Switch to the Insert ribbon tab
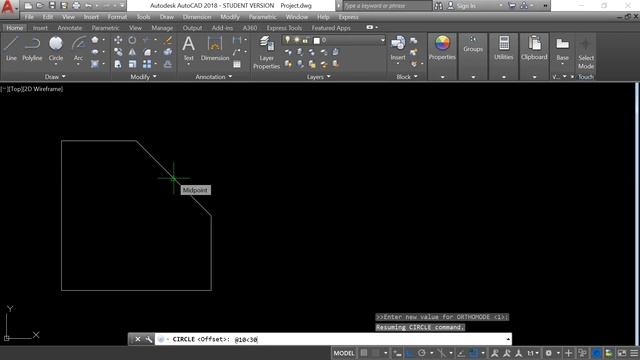The width and height of the screenshot is (640, 360). point(40,28)
